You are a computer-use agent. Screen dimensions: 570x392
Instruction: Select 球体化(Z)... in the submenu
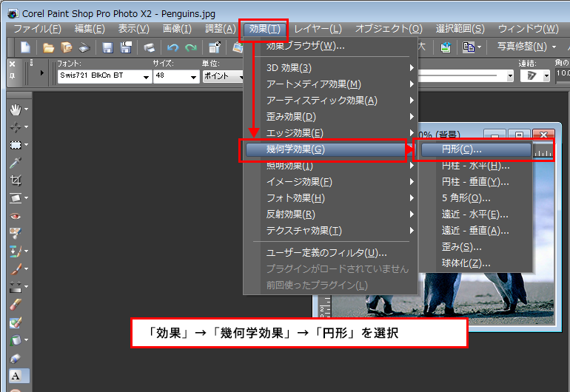476,263
